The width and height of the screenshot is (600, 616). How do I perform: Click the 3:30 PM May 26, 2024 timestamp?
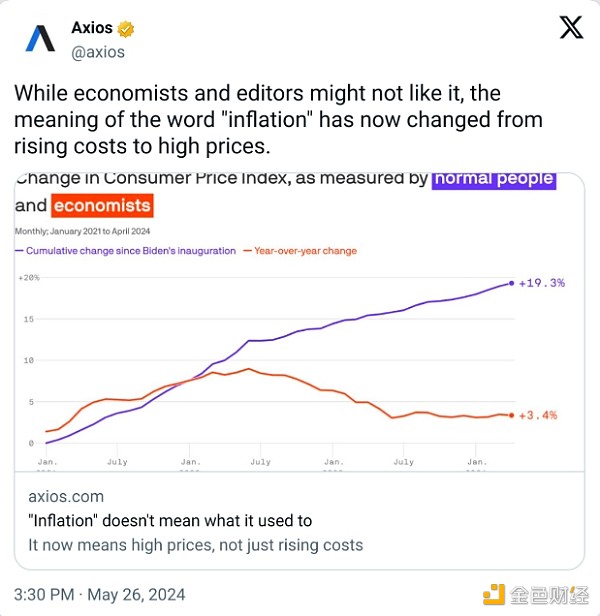[99, 595]
